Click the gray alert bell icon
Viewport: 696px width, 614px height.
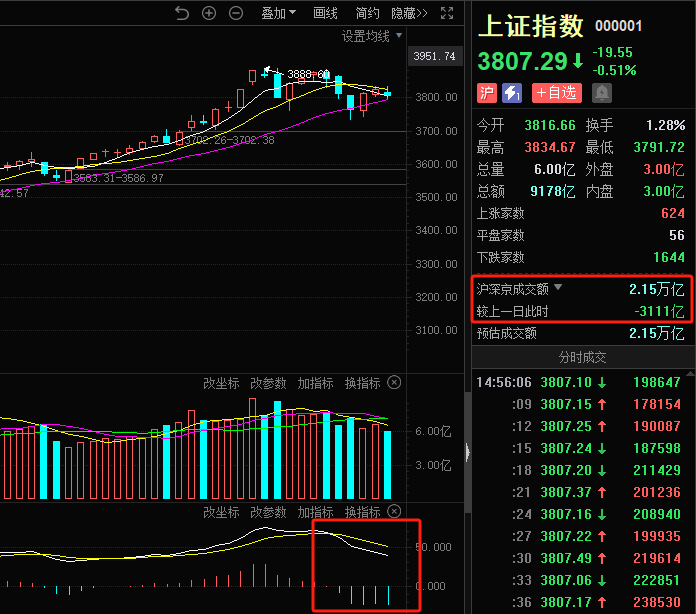602,93
